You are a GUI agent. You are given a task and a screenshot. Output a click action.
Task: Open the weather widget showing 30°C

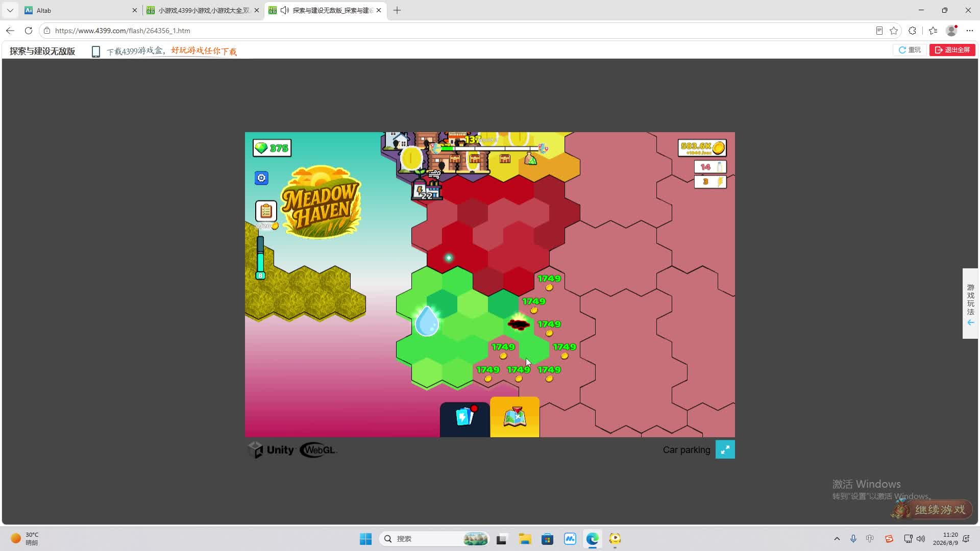click(x=26, y=539)
